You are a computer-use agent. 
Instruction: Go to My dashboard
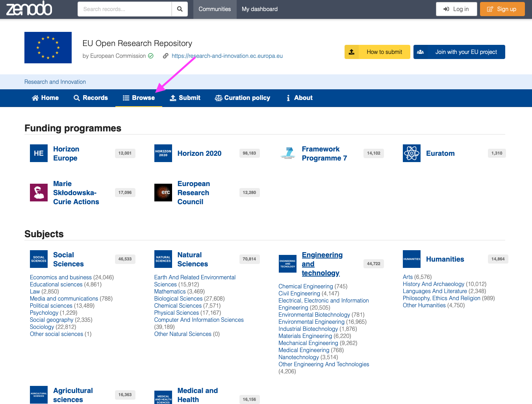(260, 9)
